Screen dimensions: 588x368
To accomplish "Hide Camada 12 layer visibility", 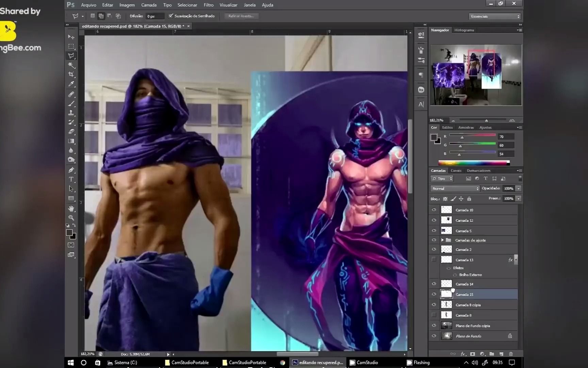I will tap(434, 220).
